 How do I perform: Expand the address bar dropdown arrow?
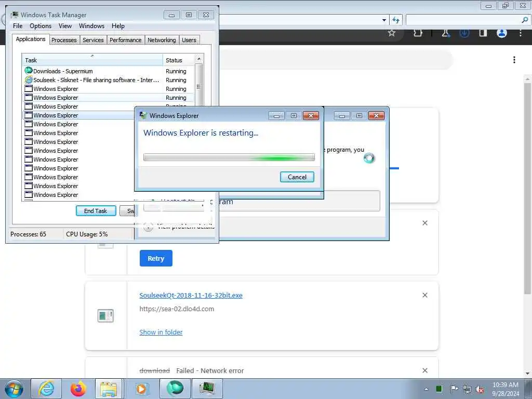[384, 20]
